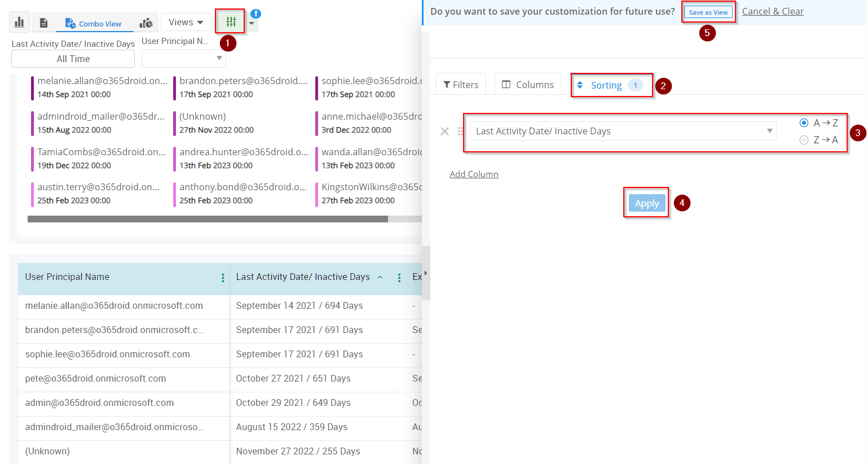Open the chart-only view icon beside Combo View
868x464 pixels.
click(x=146, y=23)
